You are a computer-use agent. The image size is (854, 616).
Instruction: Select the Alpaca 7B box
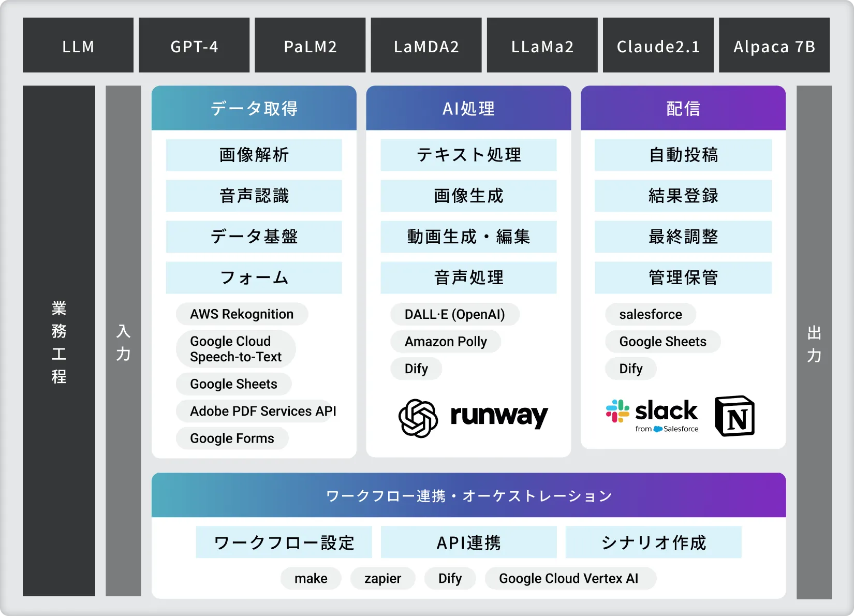774,45
